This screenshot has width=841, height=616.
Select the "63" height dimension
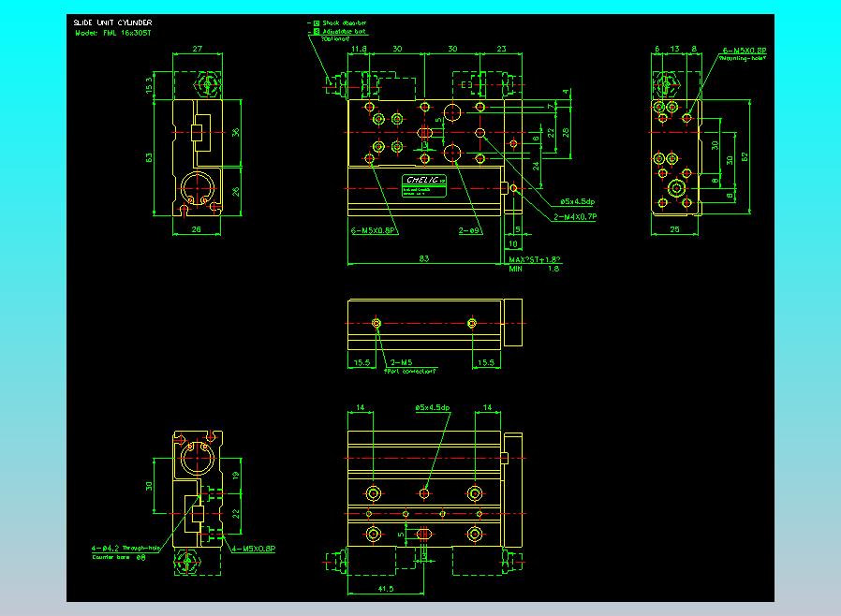point(149,157)
